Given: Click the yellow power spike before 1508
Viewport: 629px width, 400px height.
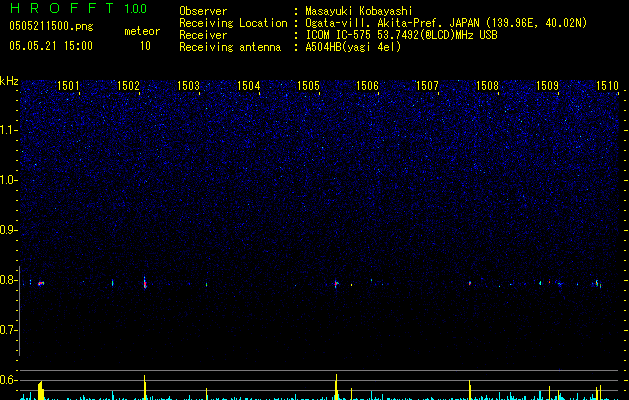Looking at the screenshot, I should [470, 390].
